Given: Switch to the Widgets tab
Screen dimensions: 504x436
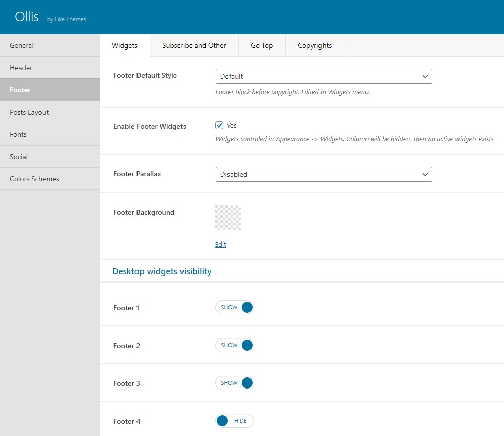Looking at the screenshot, I should (x=124, y=45).
